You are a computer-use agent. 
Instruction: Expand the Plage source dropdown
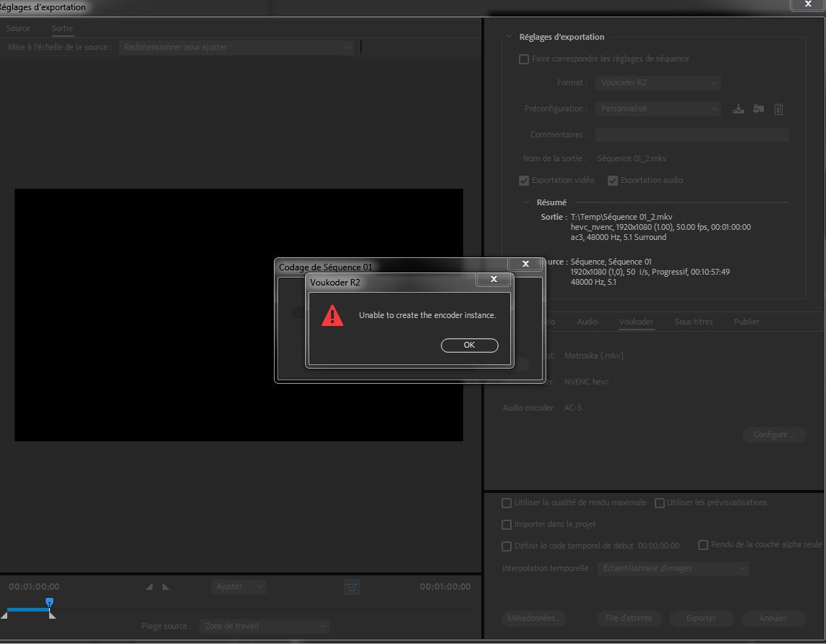point(264,626)
